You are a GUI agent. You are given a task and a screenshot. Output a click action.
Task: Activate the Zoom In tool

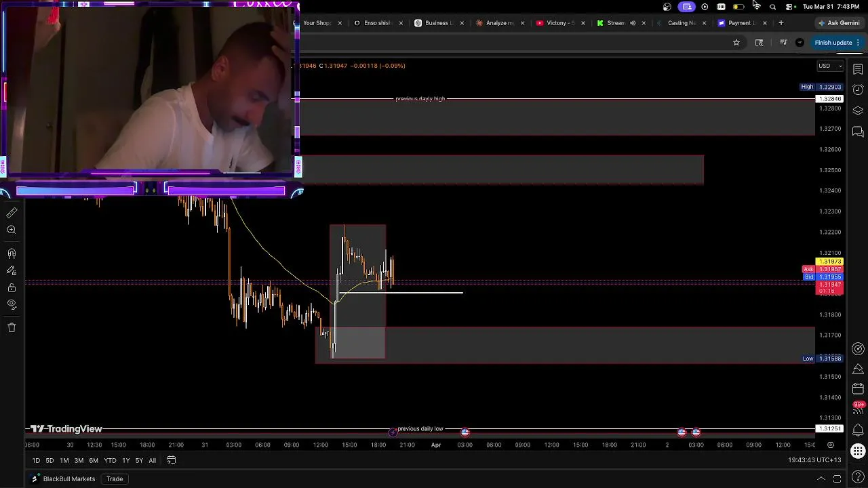pos(12,230)
